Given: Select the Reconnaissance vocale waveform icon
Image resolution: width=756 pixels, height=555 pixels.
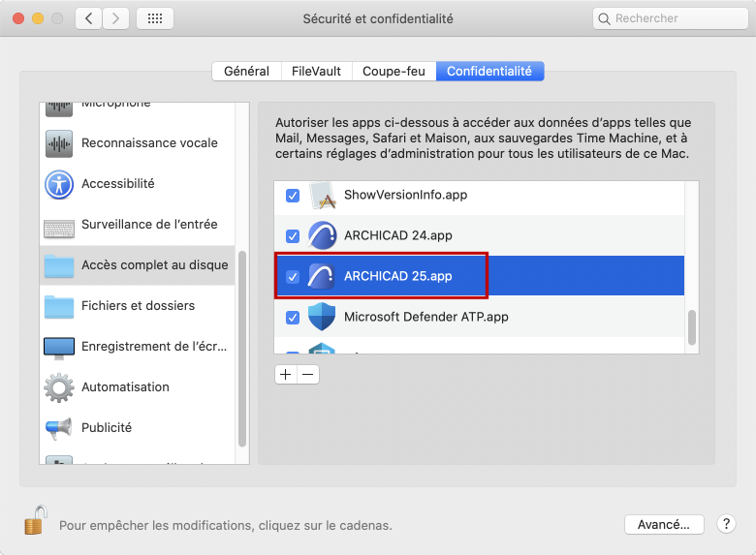Looking at the screenshot, I should tap(59, 143).
